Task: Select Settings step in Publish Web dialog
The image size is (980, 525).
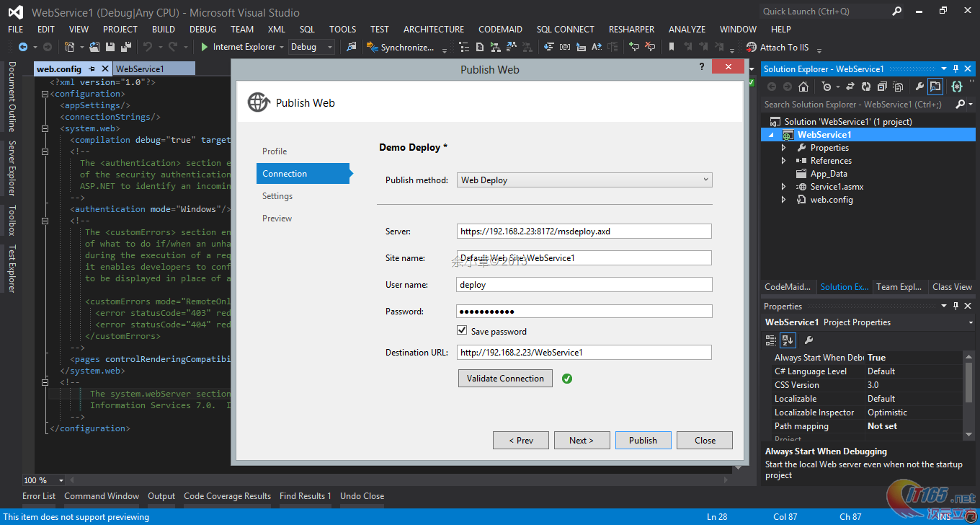Action: (277, 196)
